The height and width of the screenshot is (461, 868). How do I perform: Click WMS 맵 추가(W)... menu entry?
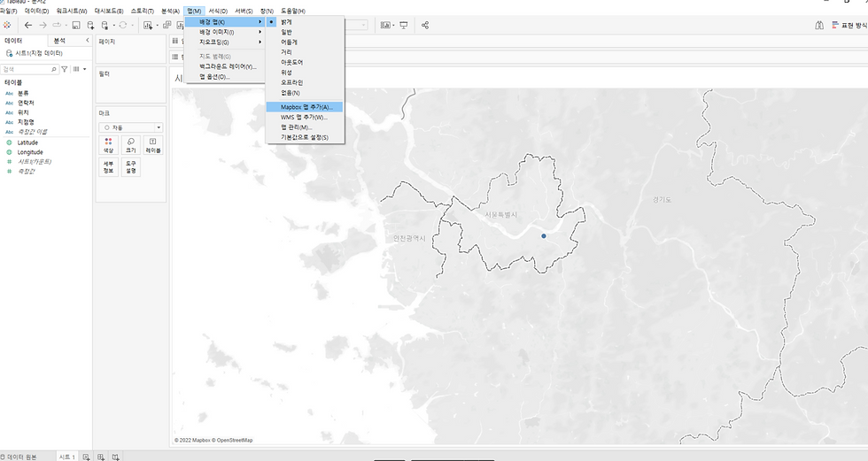click(305, 117)
